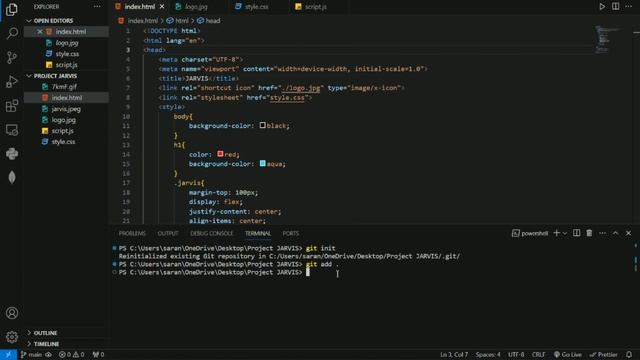Switch to the Debug Console tab
The height and width of the screenshot is (360, 640).
point(211,233)
